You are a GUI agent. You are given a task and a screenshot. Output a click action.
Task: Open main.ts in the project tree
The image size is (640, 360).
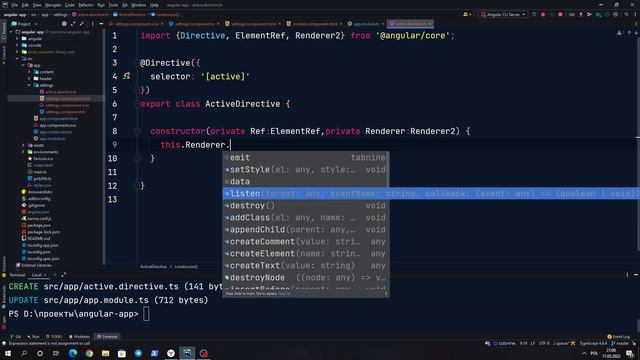click(x=40, y=172)
